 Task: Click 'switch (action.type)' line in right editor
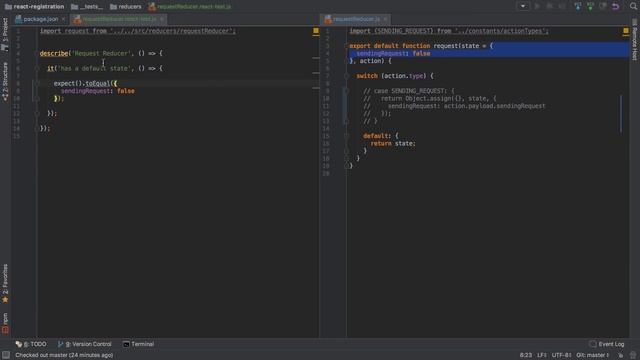tap(395, 76)
